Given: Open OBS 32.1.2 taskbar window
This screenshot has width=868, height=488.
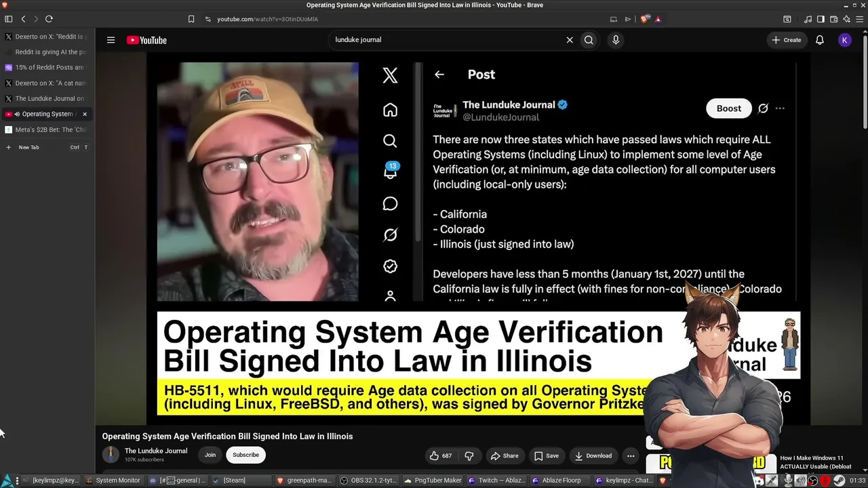Looking at the screenshot, I should [368, 481].
